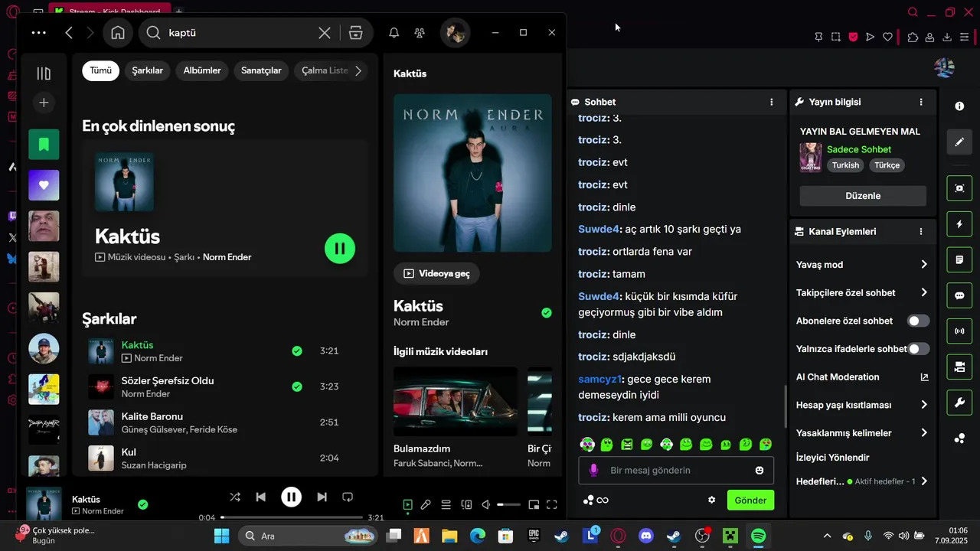The width and height of the screenshot is (980, 551).
Task: Click İzleyici Yönlendir action
Action: 833,458
